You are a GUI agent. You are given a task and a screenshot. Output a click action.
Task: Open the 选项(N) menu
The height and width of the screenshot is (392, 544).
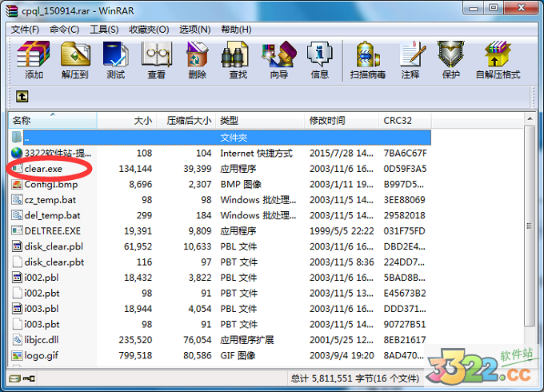[194, 30]
